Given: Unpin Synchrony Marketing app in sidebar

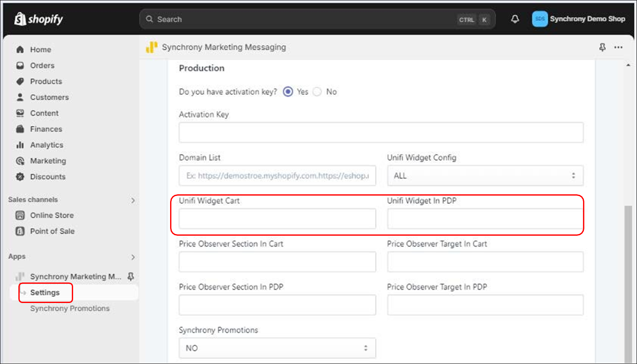Looking at the screenshot, I should coord(131,276).
